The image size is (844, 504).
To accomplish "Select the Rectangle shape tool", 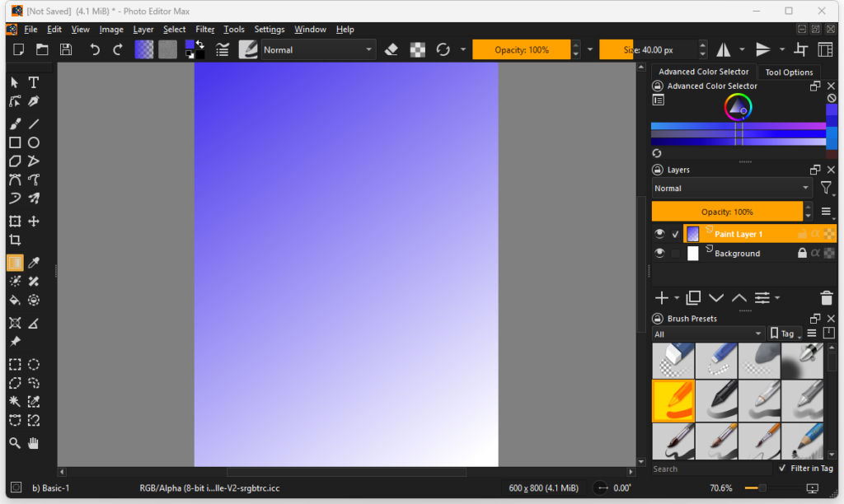I will click(x=15, y=142).
